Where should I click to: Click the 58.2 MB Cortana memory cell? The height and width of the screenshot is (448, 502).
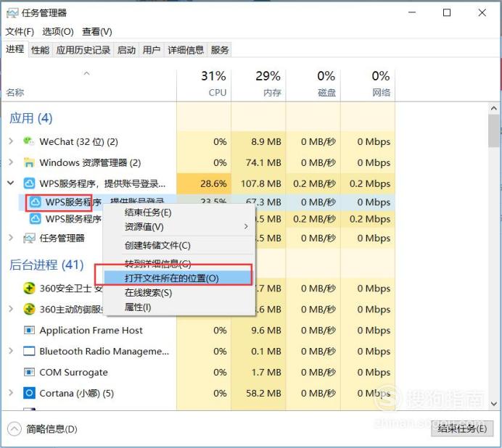coord(259,393)
